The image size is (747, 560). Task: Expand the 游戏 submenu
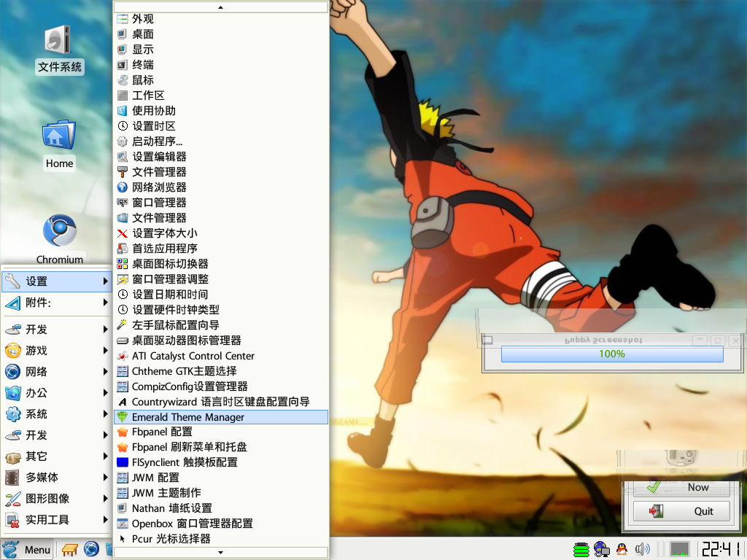pos(56,351)
